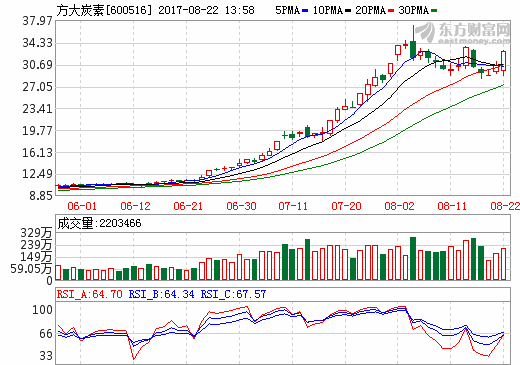
Task: Click the 239万 volume axis label
Action: pyautogui.click(x=36, y=245)
